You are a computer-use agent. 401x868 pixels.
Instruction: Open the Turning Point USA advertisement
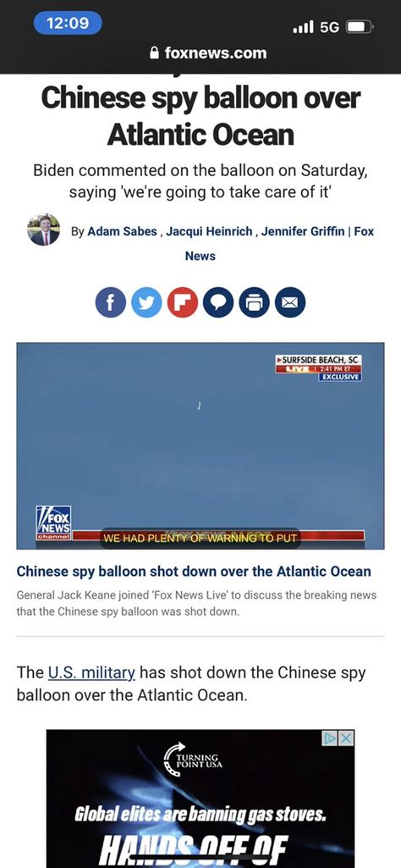click(200, 799)
